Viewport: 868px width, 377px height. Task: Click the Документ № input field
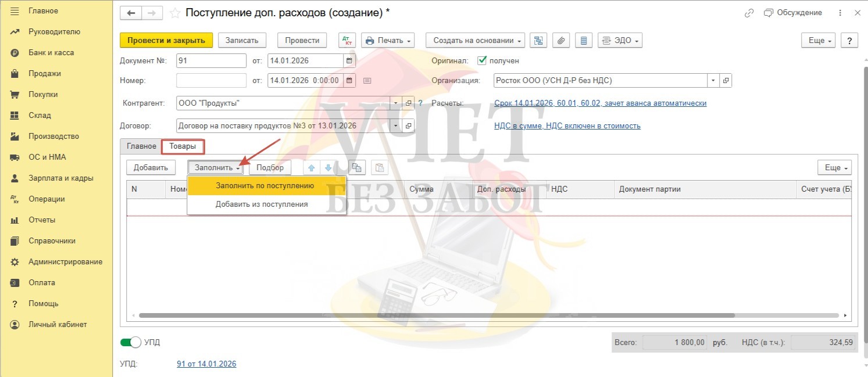tap(211, 60)
